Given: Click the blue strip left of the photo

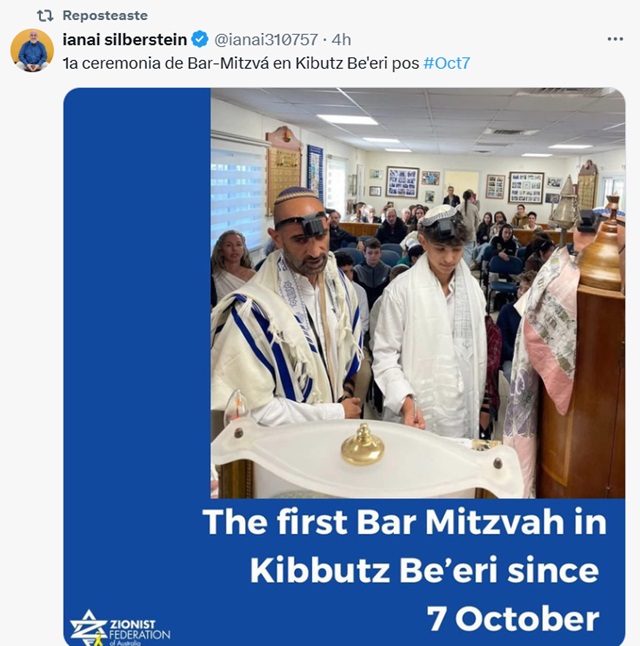Looking at the screenshot, I should pyautogui.click(x=137, y=300).
